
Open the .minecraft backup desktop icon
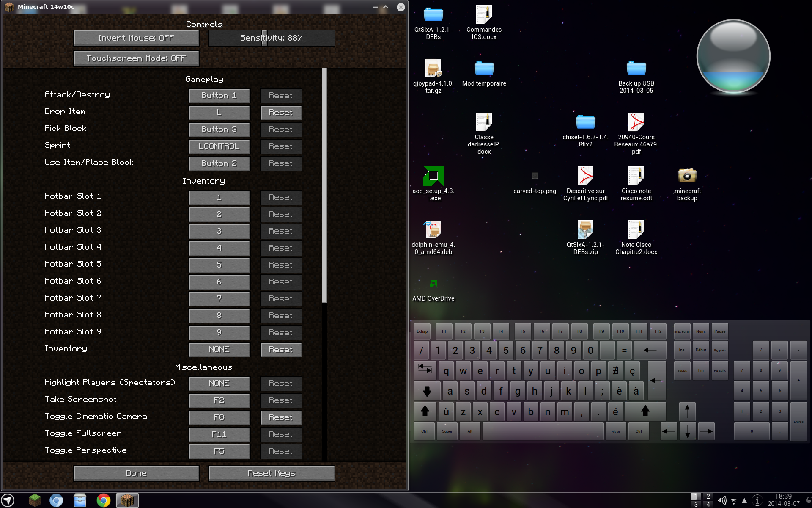687,176
